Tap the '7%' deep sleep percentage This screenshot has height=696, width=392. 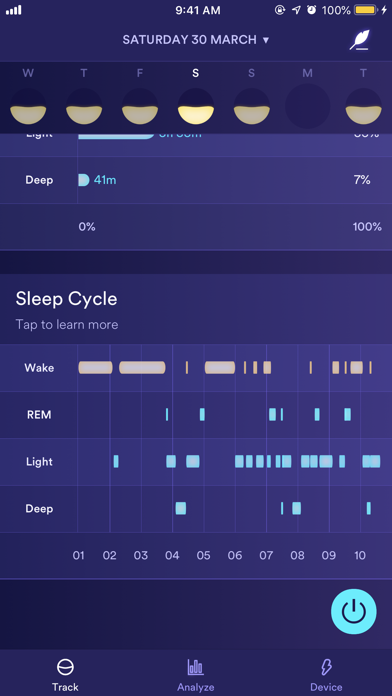[x=362, y=180]
